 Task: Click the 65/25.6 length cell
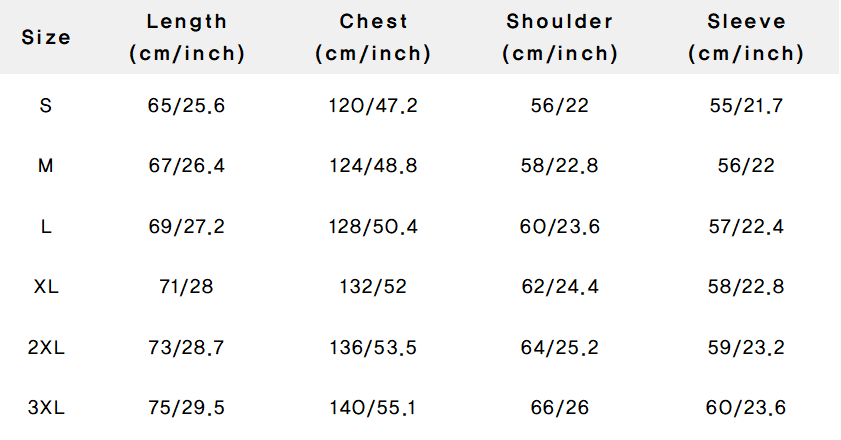pyautogui.click(x=187, y=106)
